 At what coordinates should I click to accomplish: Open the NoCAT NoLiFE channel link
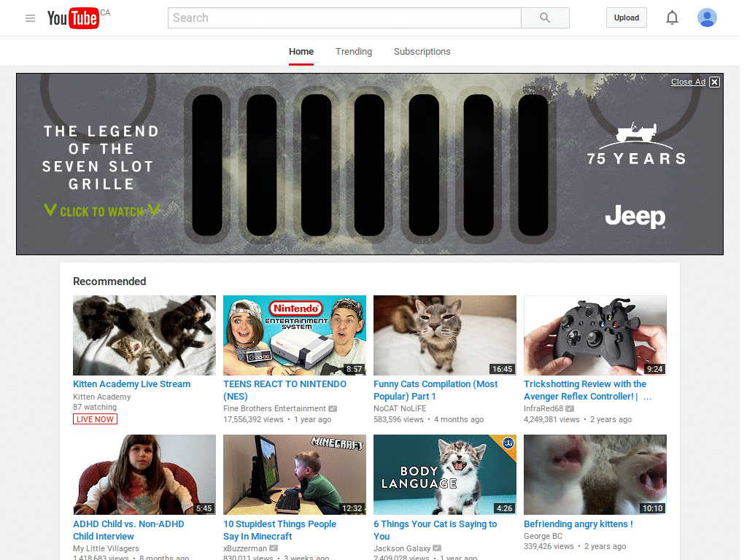[400, 408]
